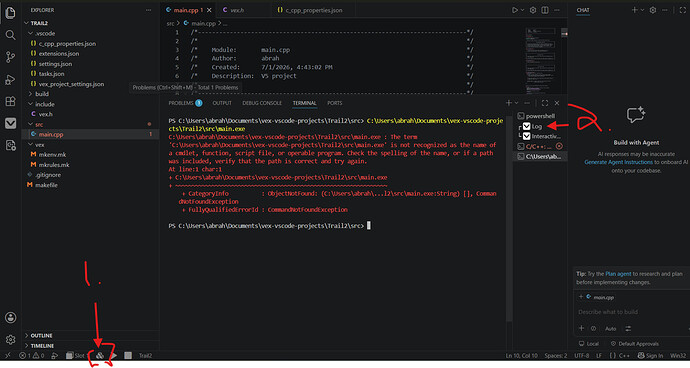Click Sign In in the status bar
690x368 pixels.
(x=650, y=355)
